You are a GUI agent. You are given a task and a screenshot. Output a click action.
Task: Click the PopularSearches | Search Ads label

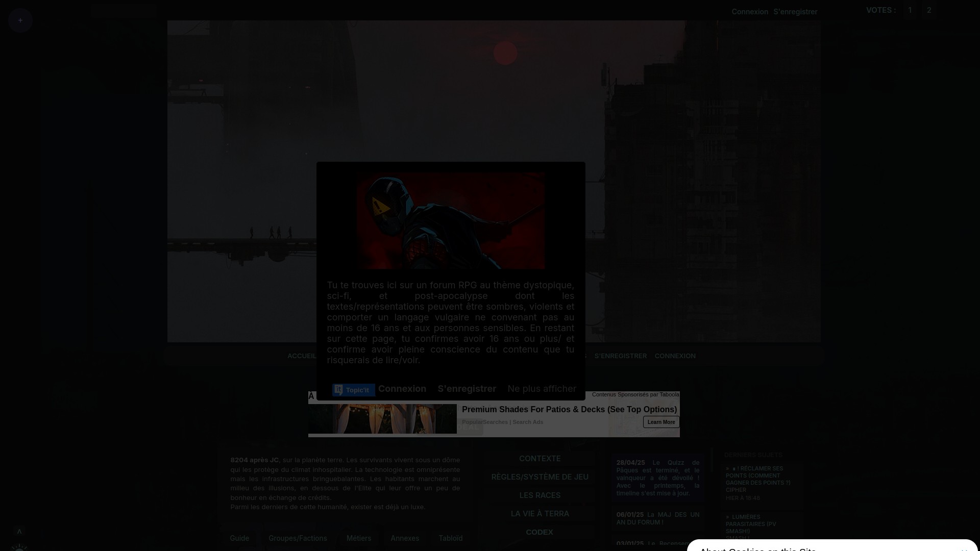(x=502, y=422)
